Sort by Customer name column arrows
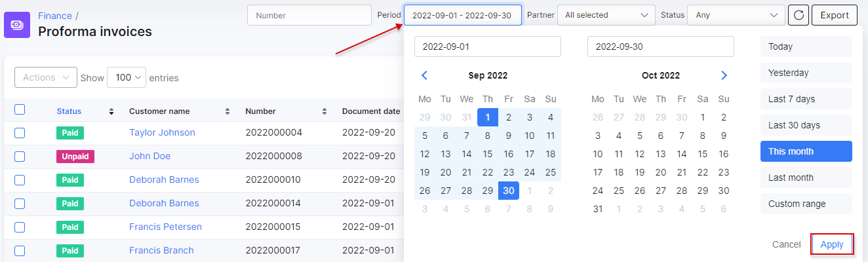Image resolution: width=868 pixels, height=262 pixels. pyautogui.click(x=227, y=111)
